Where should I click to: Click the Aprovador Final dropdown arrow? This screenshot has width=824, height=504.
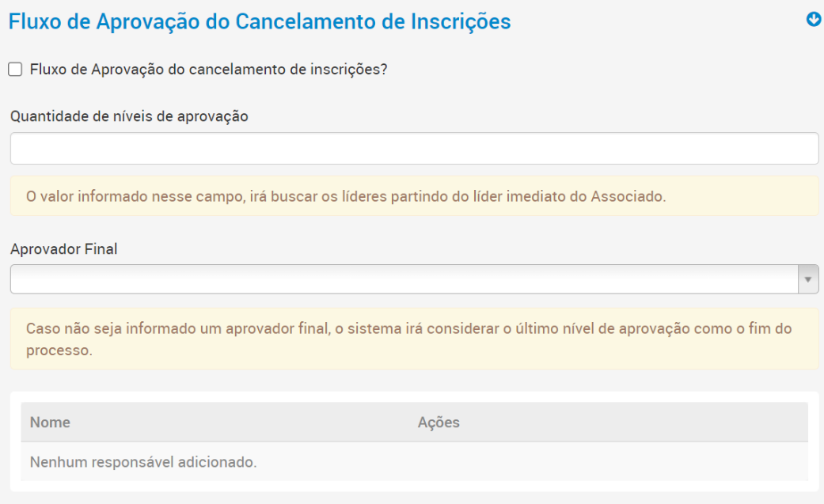tap(808, 279)
